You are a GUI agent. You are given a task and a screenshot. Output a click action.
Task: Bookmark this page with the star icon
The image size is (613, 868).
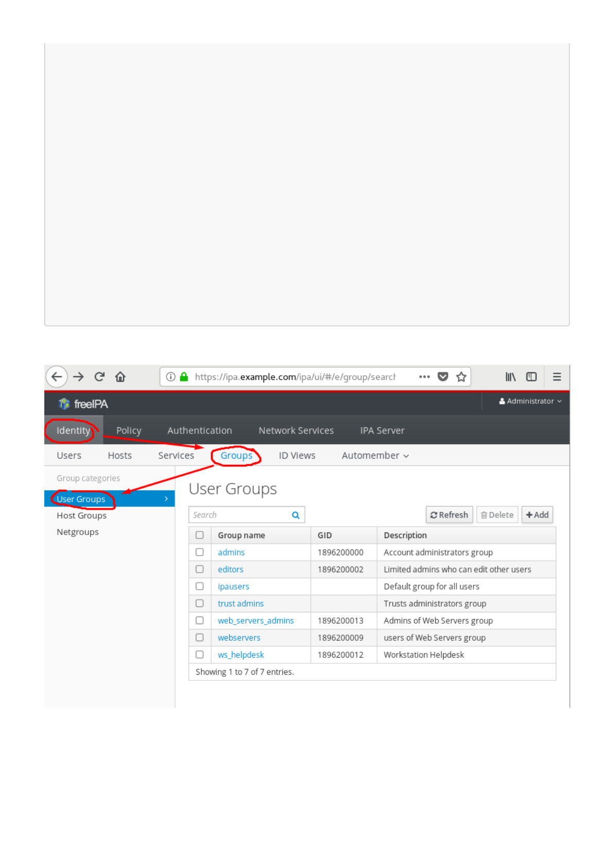462,377
